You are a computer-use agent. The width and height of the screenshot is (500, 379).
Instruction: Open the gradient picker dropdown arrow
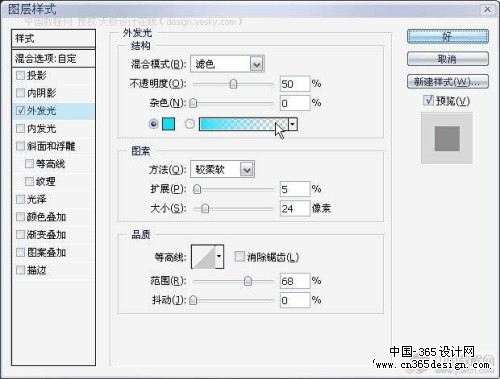(x=293, y=124)
